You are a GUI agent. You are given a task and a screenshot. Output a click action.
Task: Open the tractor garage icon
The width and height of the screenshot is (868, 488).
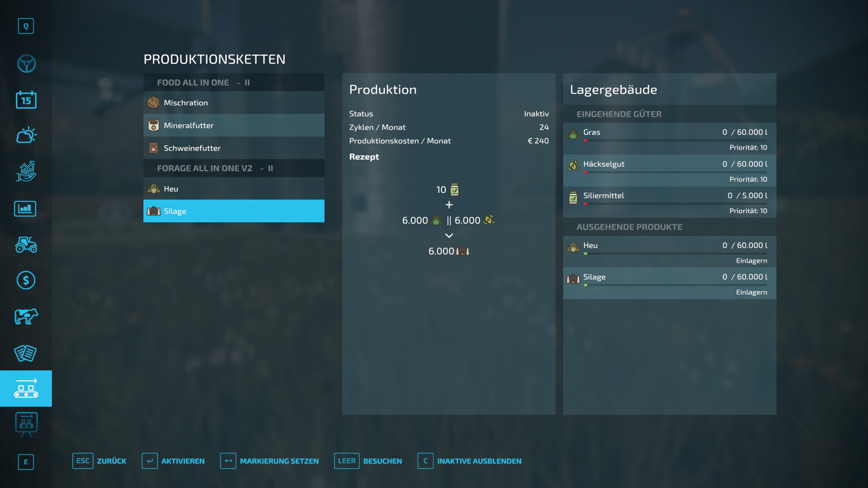tap(26, 244)
